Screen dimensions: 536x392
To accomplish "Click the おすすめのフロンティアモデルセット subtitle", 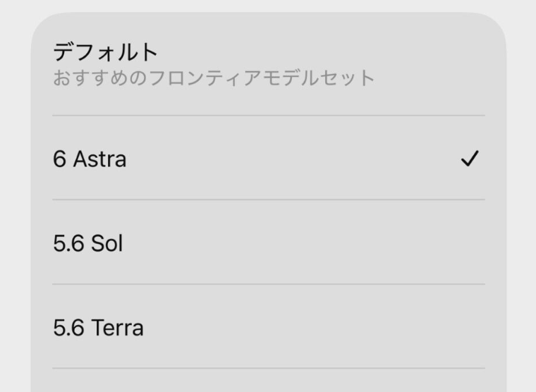I will pos(214,78).
